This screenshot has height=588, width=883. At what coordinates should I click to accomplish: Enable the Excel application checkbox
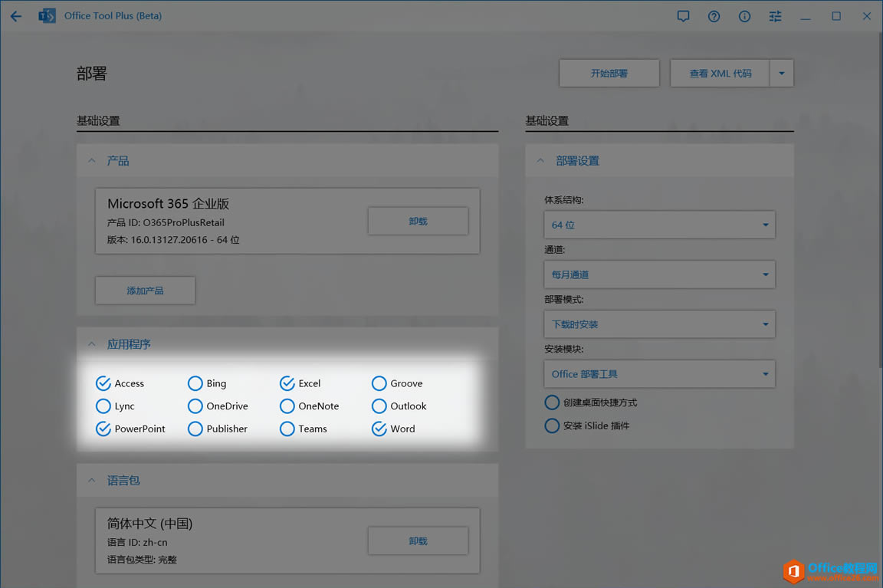287,383
